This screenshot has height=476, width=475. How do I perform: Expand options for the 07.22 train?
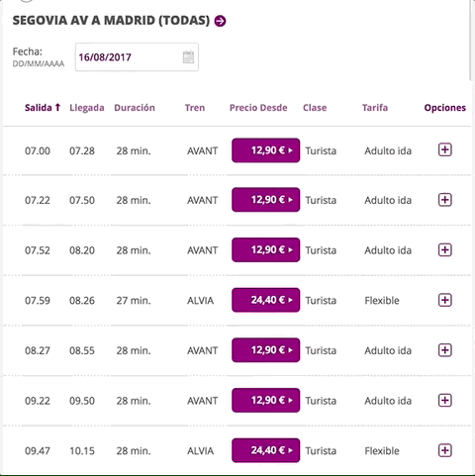coord(444,200)
